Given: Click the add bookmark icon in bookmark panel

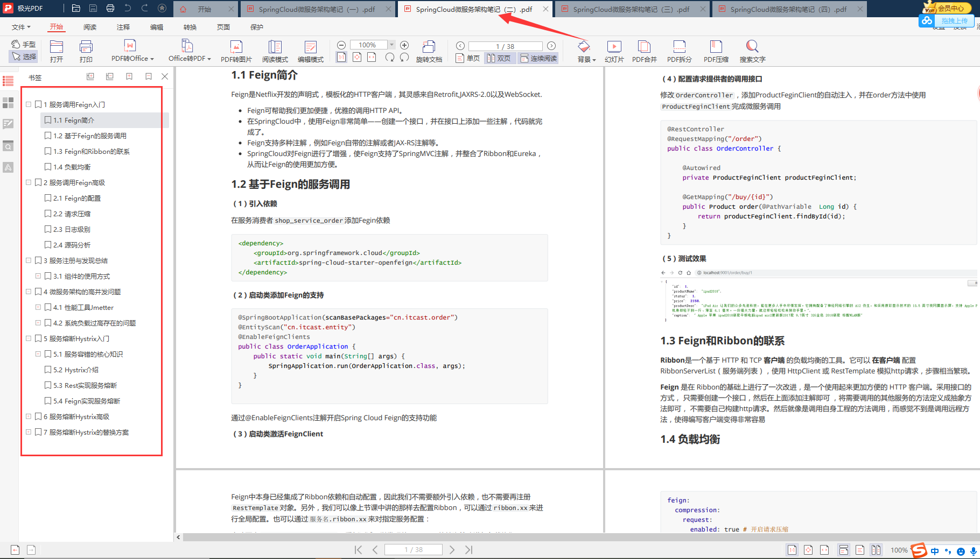Looking at the screenshot, I should [x=129, y=76].
